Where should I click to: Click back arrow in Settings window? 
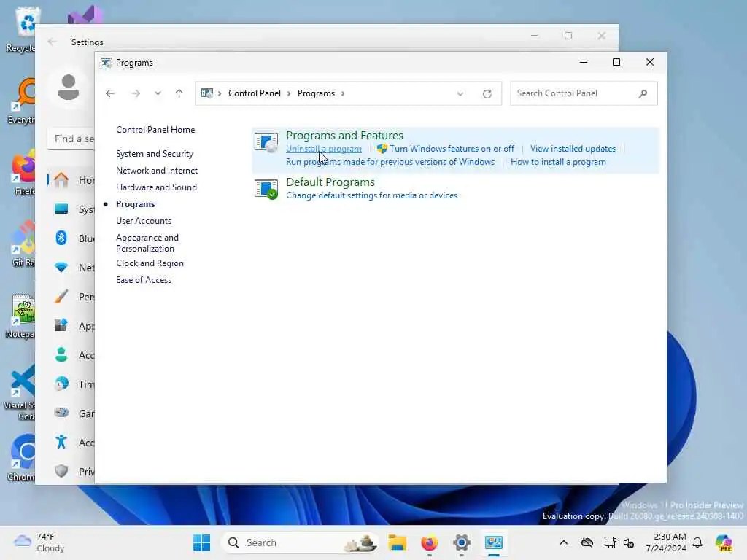52,42
